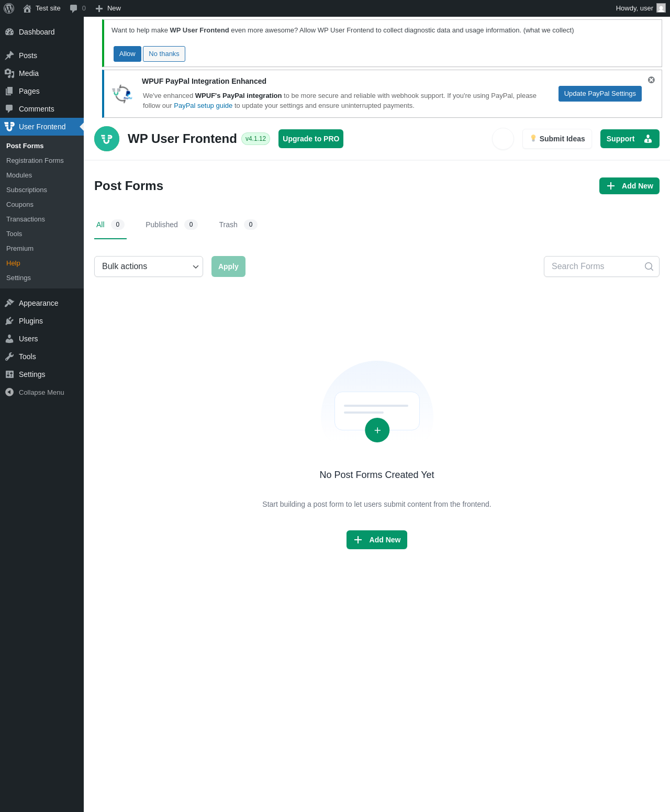Switch to the All tab
The height and width of the screenshot is (812, 670).
coord(110,225)
